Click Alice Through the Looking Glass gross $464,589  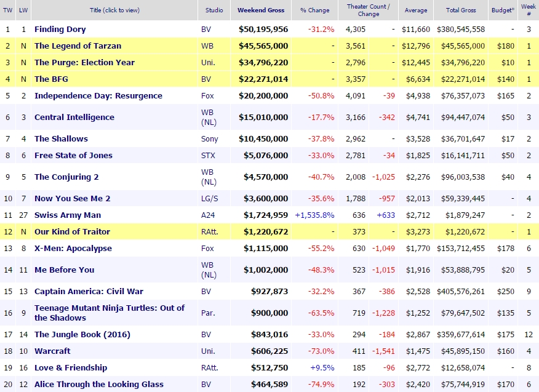pos(269,384)
